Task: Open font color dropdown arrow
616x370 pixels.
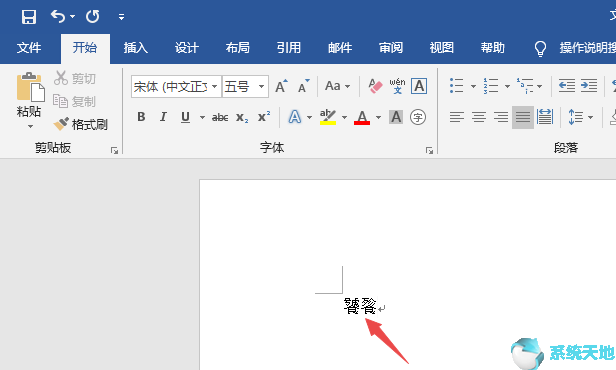Action: tap(378, 117)
